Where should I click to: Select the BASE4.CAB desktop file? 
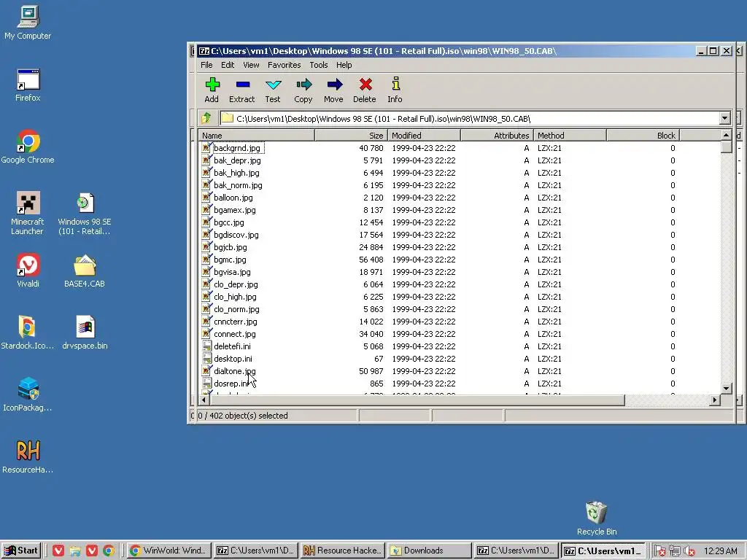pos(85,271)
